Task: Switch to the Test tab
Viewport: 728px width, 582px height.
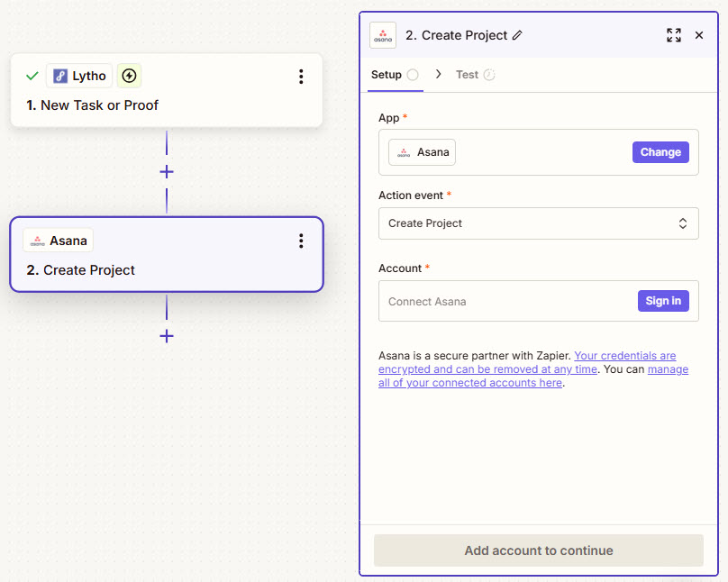Action: (x=476, y=75)
